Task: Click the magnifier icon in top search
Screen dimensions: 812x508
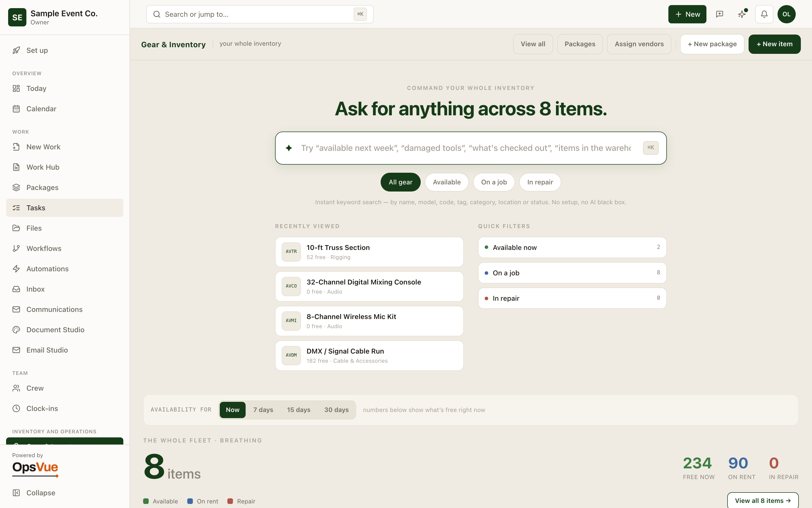Action: [157, 14]
